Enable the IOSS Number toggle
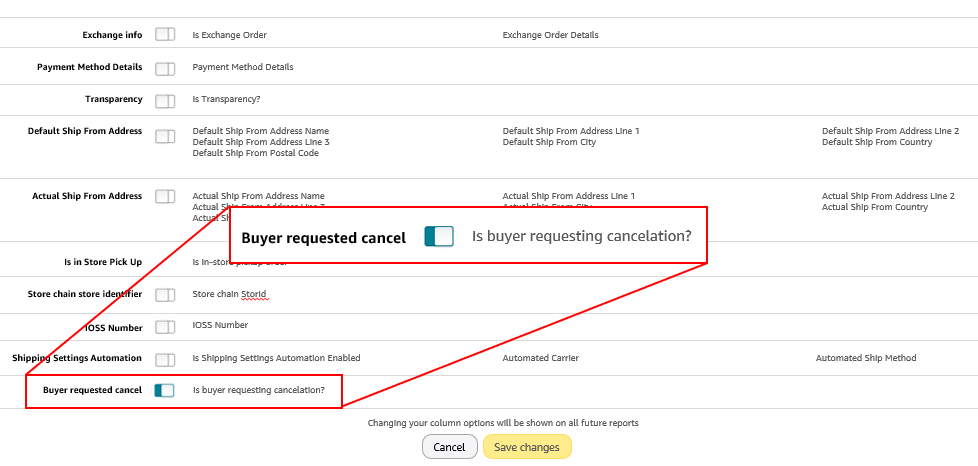 coord(165,327)
